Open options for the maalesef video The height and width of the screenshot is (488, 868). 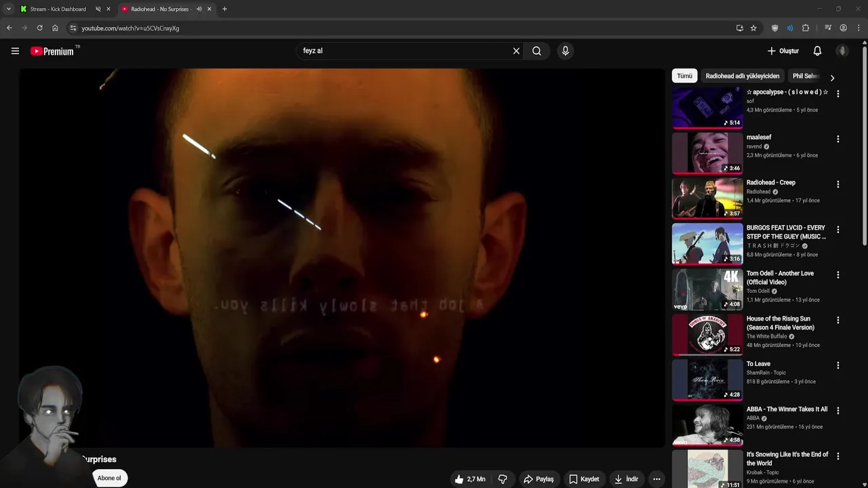(838, 139)
